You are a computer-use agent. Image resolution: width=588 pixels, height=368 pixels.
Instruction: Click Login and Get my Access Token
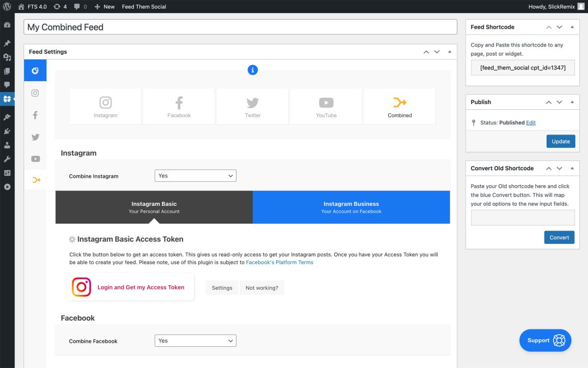[x=130, y=287]
